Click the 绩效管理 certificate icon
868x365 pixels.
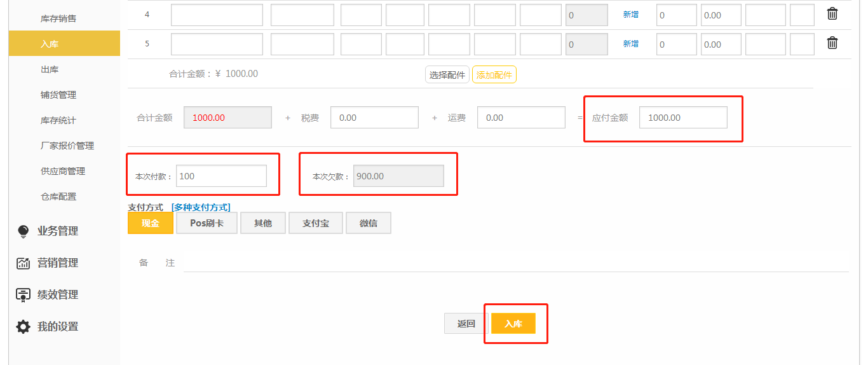coord(24,295)
